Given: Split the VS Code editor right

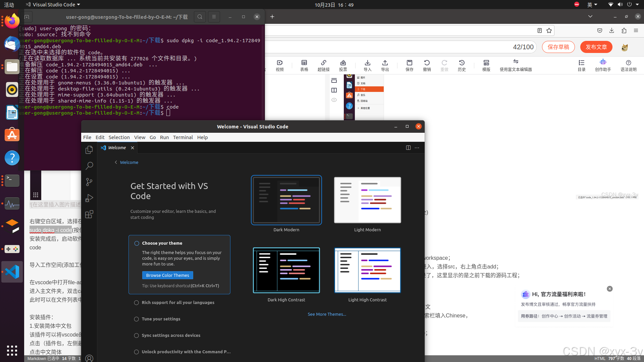Looking at the screenshot, I should [x=408, y=148].
